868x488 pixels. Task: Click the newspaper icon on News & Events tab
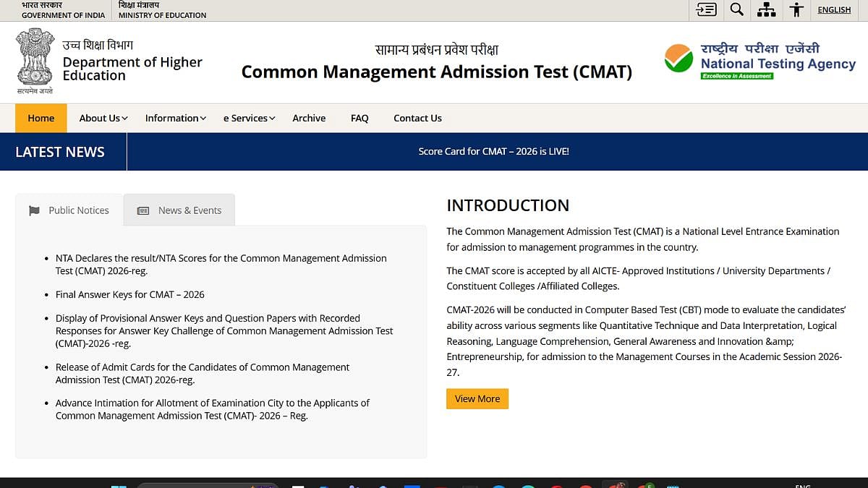(142, 210)
